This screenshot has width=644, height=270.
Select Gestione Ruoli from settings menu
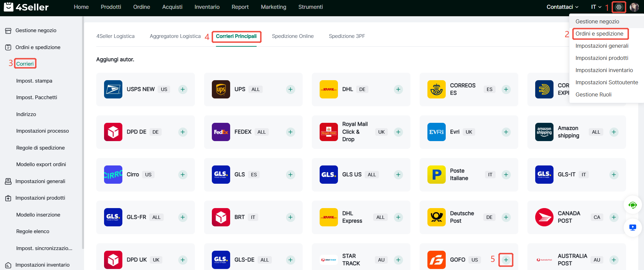pos(593,94)
